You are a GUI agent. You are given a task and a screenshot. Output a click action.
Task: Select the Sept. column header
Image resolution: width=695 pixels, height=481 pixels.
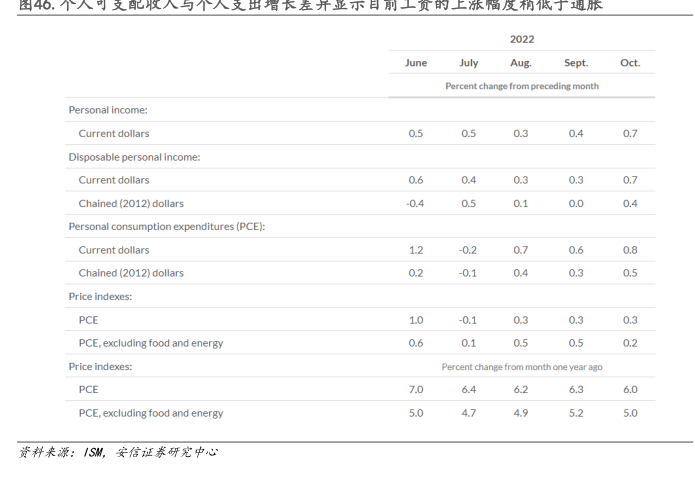pyautogui.click(x=576, y=63)
